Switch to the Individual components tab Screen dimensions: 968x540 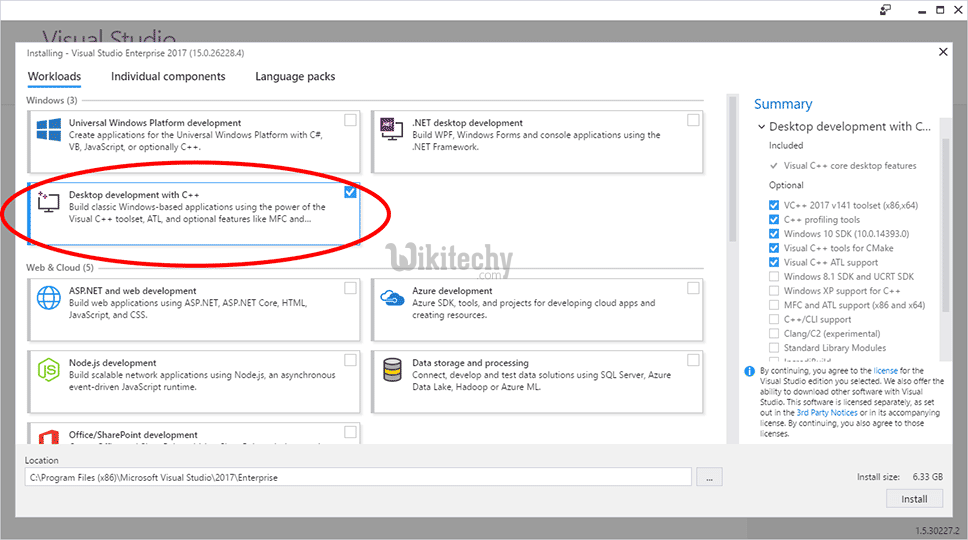click(168, 77)
